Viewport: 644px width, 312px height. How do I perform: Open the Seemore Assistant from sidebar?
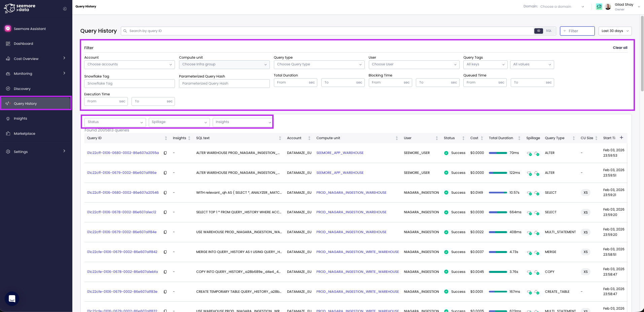pyautogui.click(x=30, y=29)
